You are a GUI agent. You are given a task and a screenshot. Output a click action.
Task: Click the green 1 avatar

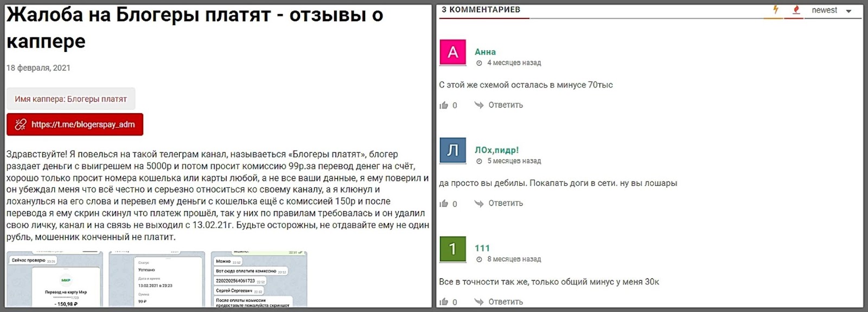pyautogui.click(x=452, y=249)
